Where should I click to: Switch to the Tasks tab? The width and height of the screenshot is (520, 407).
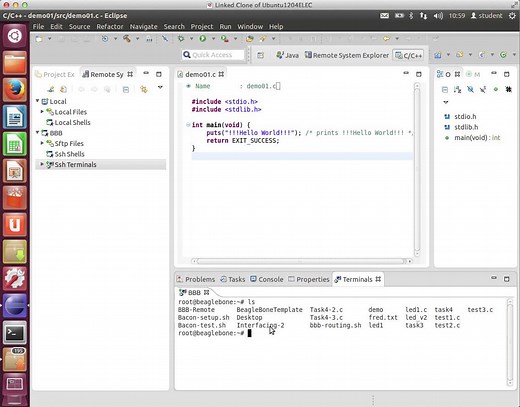pyautogui.click(x=233, y=279)
